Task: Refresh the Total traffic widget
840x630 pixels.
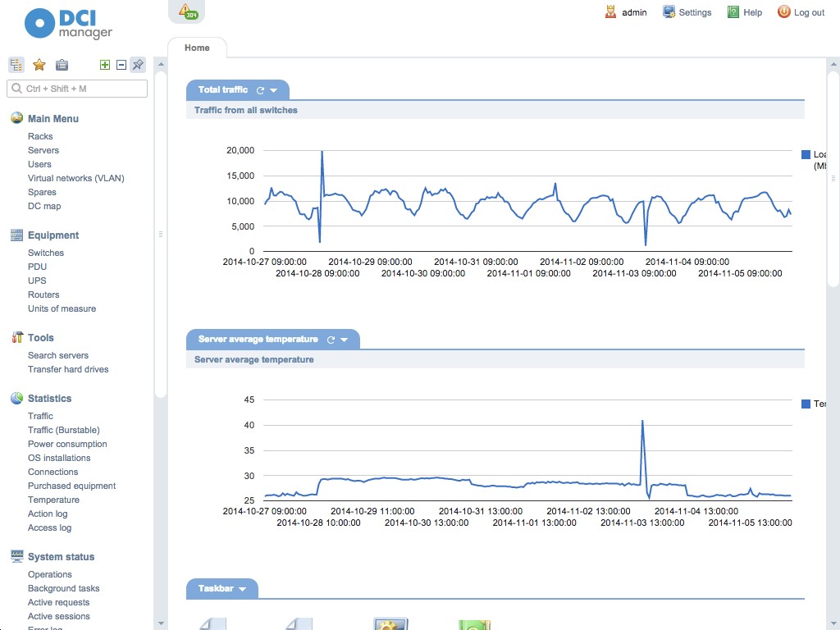Action: (x=258, y=90)
